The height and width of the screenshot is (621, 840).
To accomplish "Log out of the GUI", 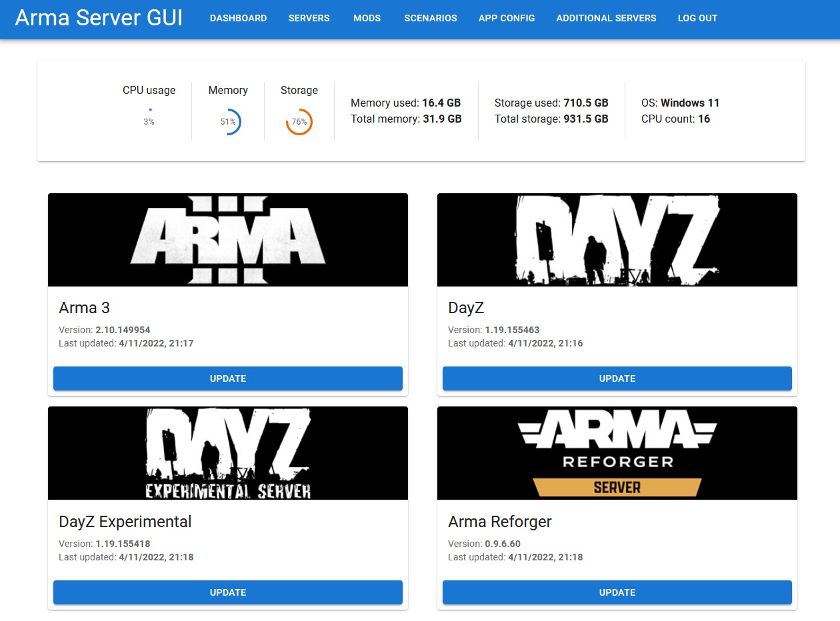I will (697, 18).
